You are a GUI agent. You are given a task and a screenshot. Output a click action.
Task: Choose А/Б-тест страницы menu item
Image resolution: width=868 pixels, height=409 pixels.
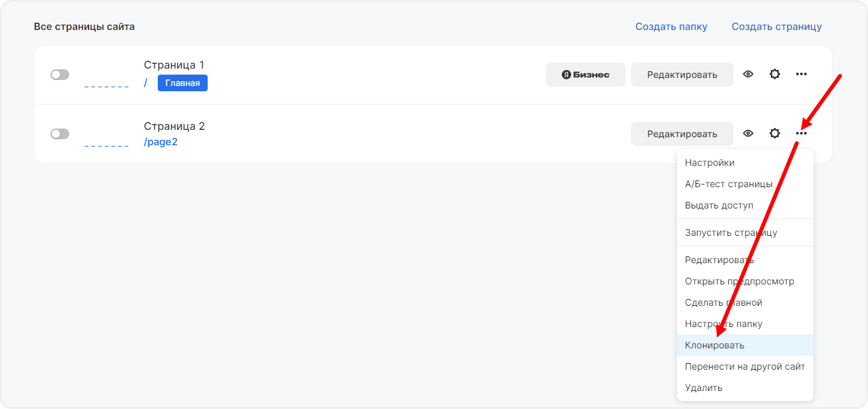pos(728,184)
